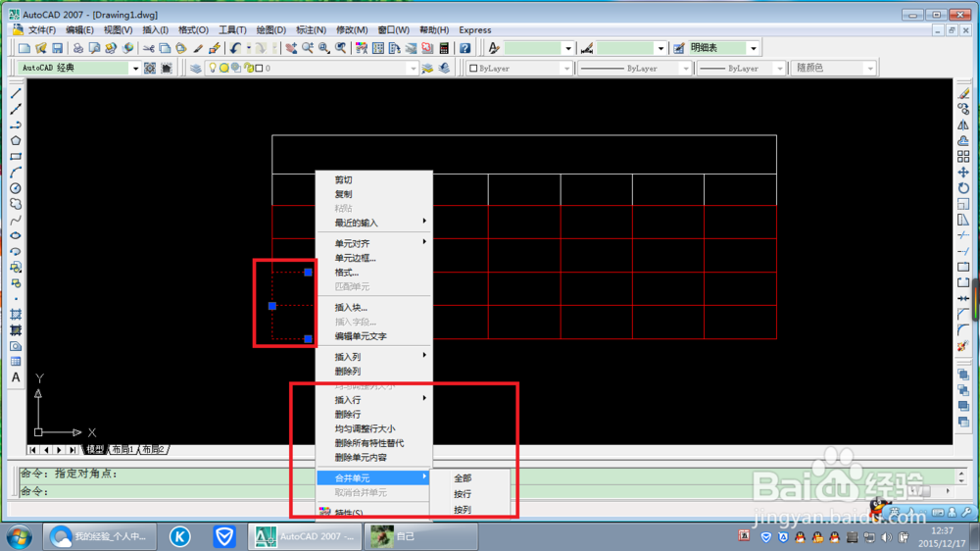This screenshot has height=551, width=980.
Task: Click the Pan realtime icon
Action: tap(291, 48)
